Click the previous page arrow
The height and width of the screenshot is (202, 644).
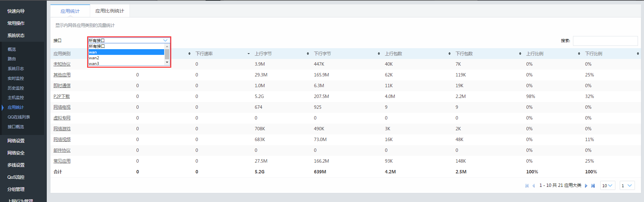coord(534,186)
